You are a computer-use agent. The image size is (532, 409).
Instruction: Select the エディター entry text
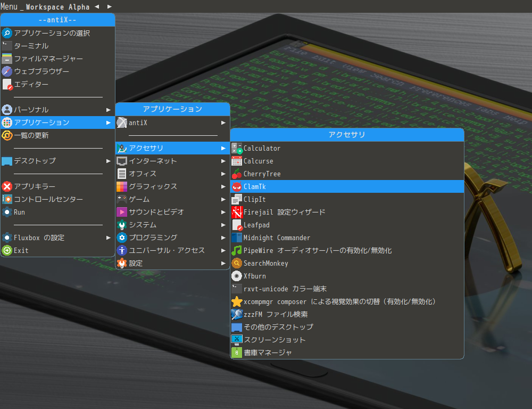coord(31,84)
